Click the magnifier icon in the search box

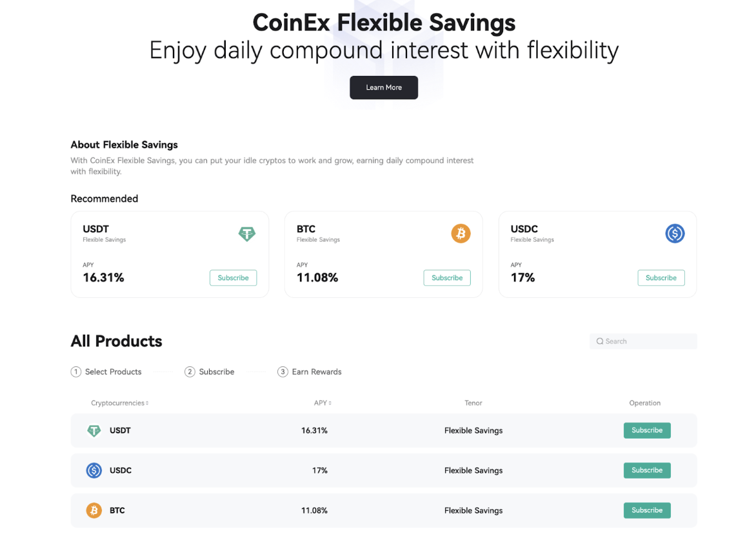click(600, 341)
